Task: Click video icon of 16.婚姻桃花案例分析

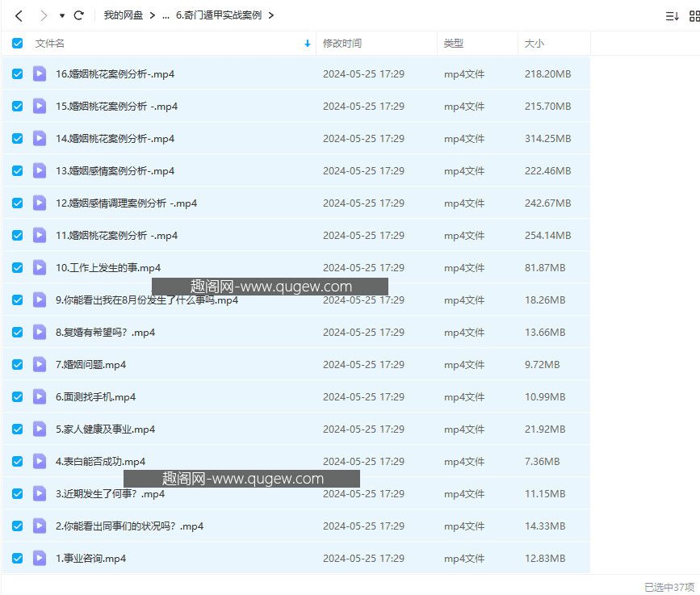Action: [40, 73]
